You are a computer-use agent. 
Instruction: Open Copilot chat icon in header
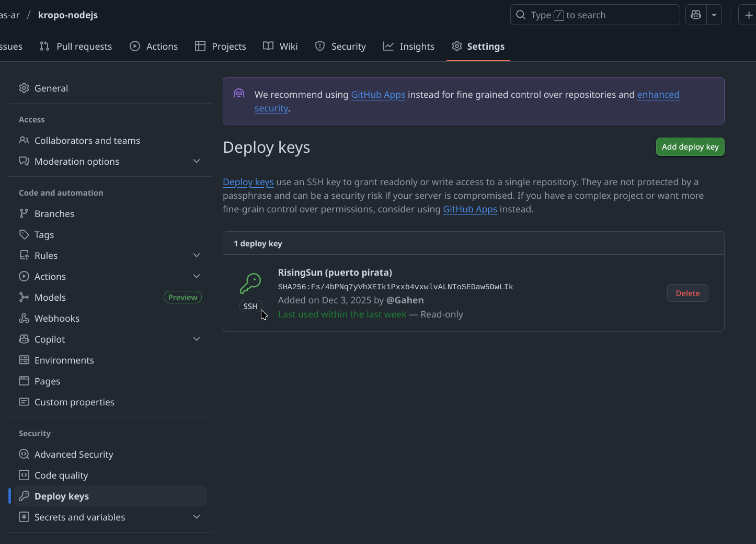coord(696,15)
